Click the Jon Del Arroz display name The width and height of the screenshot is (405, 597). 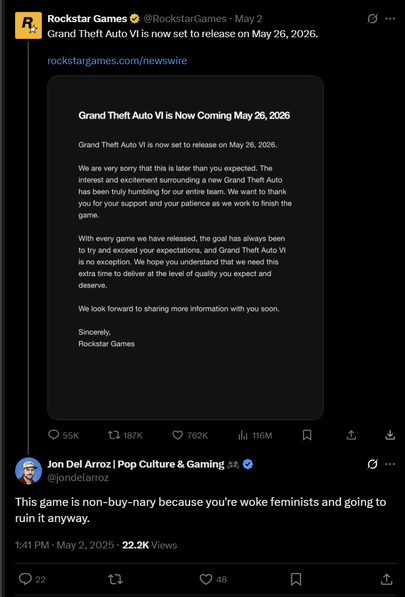(136, 464)
